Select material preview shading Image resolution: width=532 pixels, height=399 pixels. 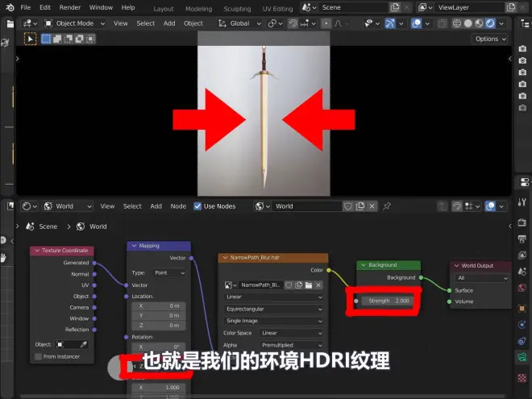point(479,23)
